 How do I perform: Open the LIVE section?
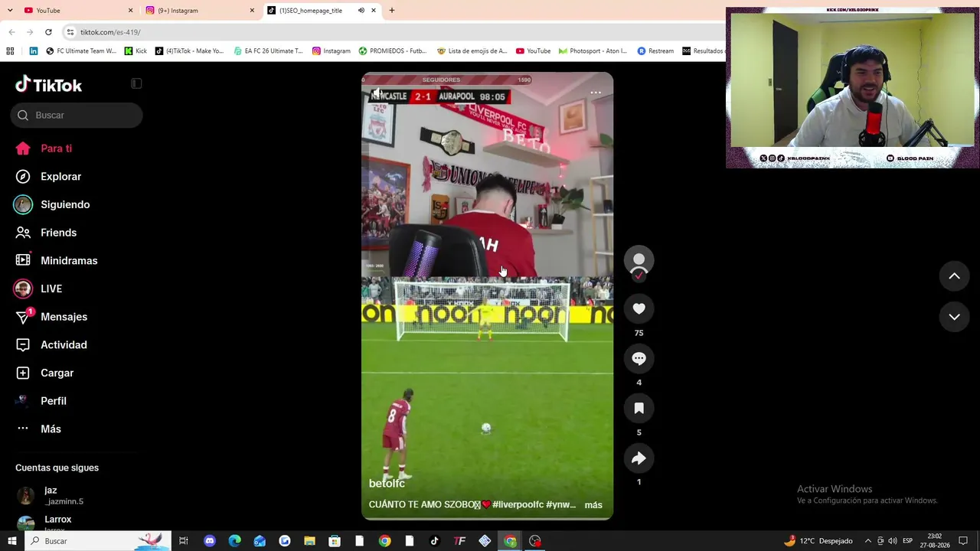click(x=38, y=289)
